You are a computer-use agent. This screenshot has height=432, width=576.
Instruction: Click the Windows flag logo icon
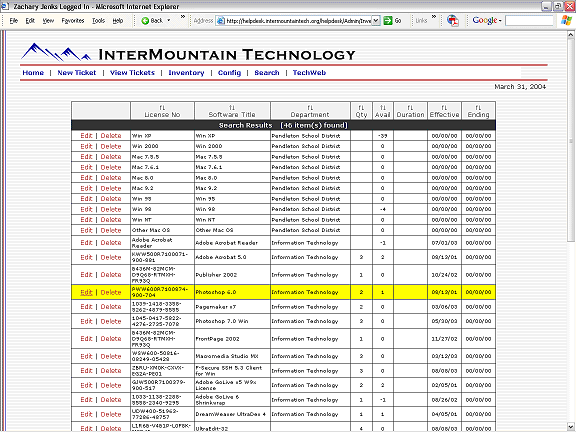[x=566, y=21]
